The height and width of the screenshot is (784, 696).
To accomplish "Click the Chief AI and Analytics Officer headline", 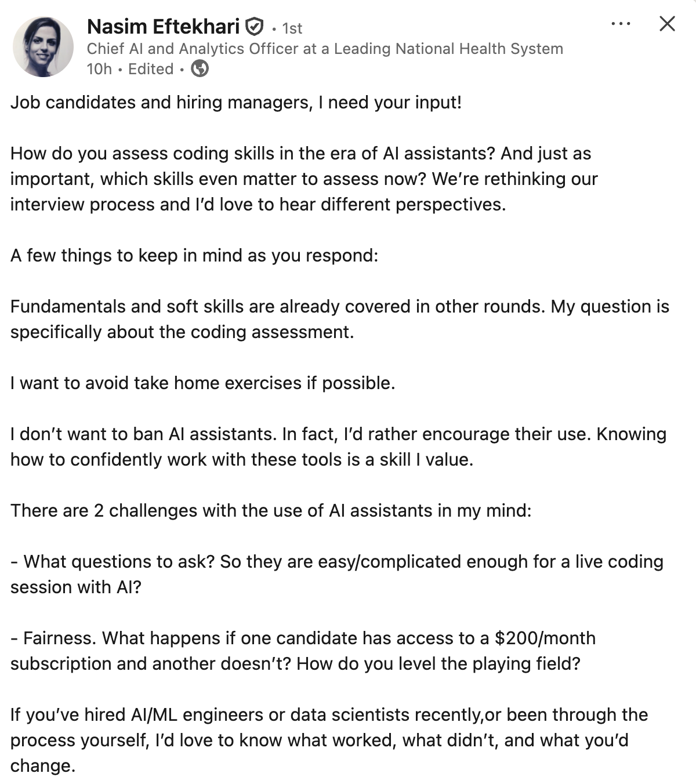I will click(x=325, y=49).
